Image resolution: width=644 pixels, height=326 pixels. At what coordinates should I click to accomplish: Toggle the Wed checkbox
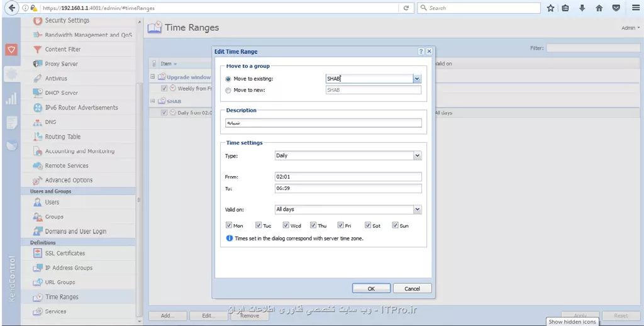coord(286,225)
